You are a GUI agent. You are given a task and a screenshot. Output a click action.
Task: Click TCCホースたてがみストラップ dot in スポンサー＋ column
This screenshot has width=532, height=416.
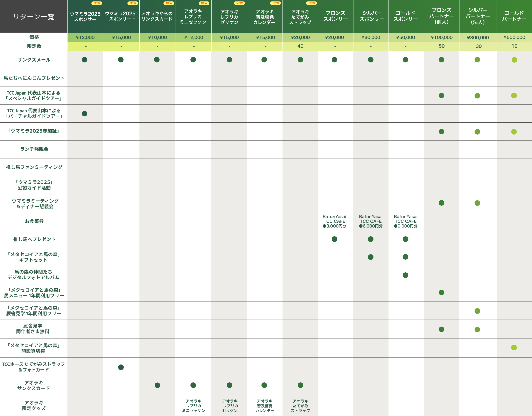[121, 367]
